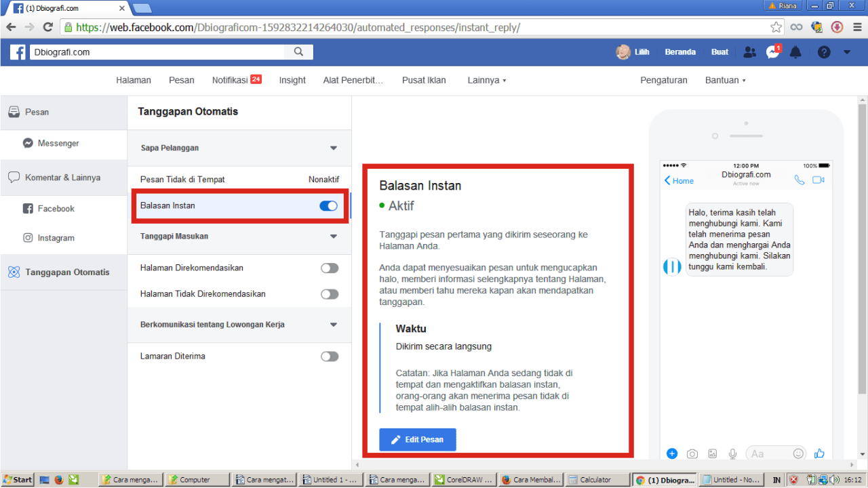Open the Pusat Iklan tab
This screenshot has width=868, height=488.
click(424, 80)
